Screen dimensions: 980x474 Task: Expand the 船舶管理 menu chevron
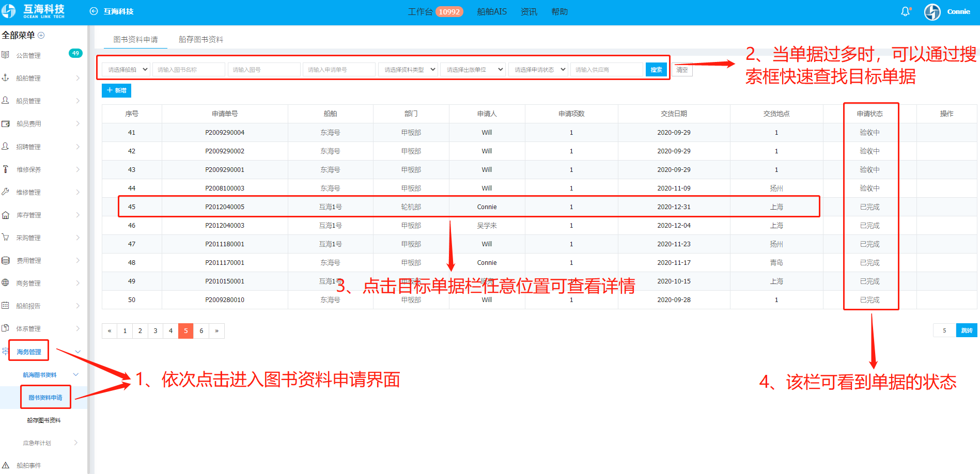pyautogui.click(x=77, y=78)
